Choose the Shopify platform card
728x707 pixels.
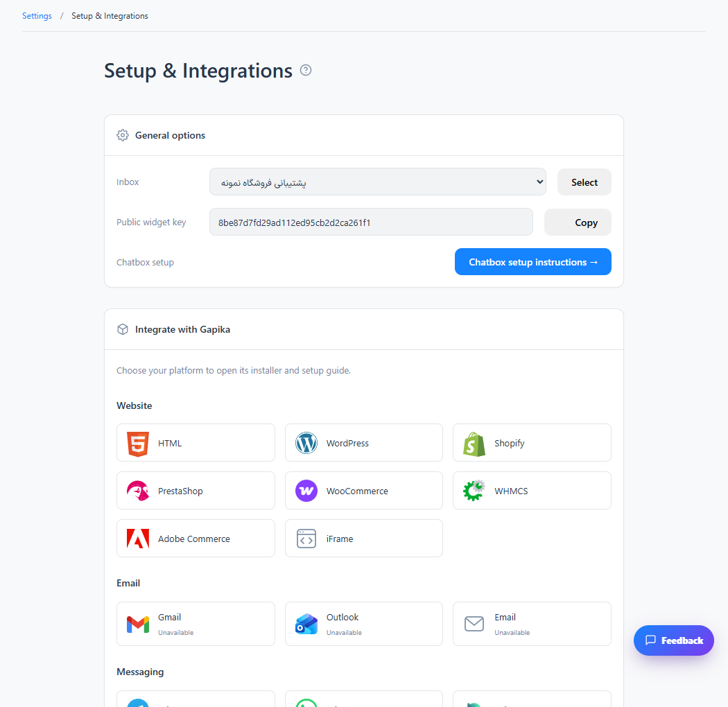532,443
